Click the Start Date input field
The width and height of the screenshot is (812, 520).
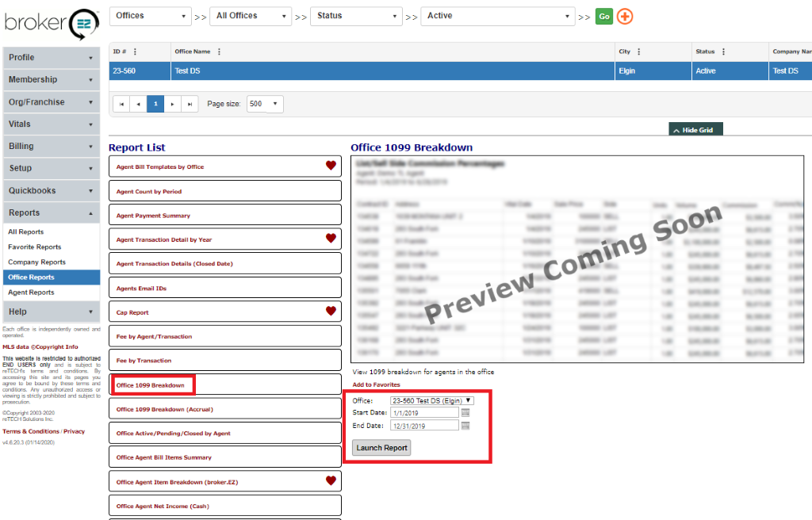423,413
